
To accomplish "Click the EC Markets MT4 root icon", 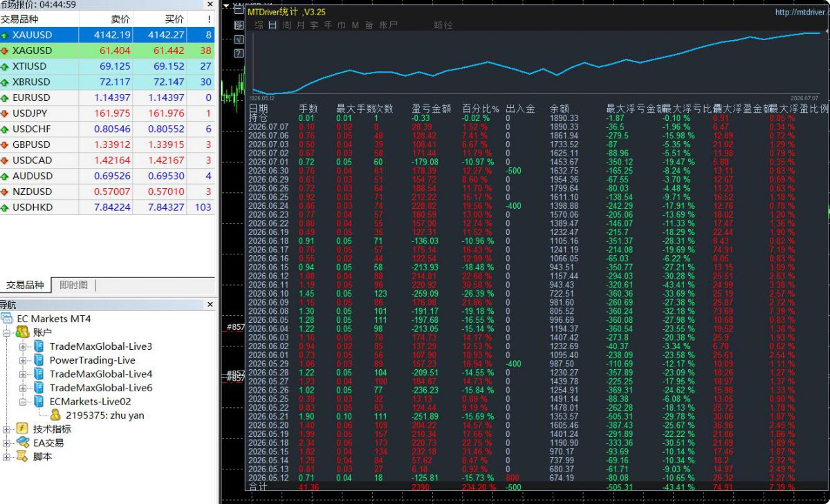I will pos(7,319).
